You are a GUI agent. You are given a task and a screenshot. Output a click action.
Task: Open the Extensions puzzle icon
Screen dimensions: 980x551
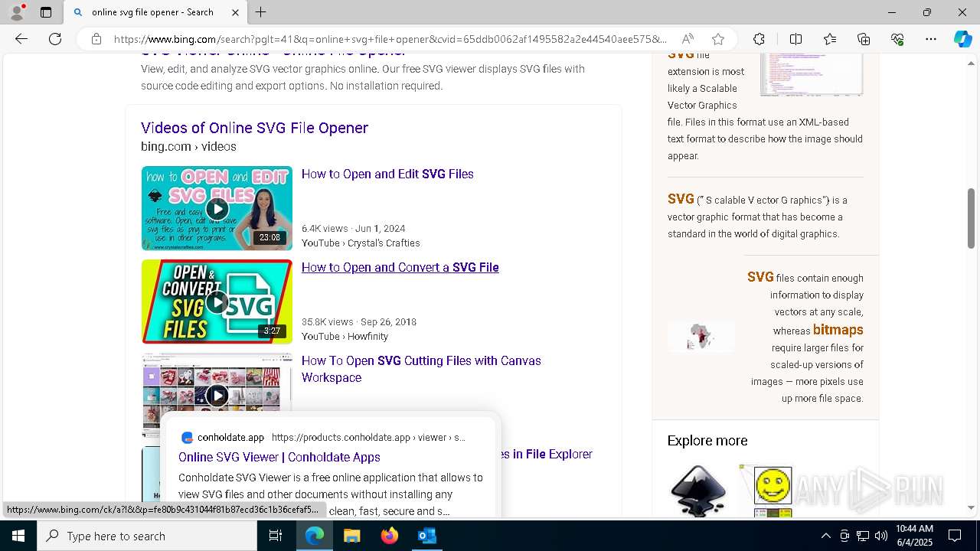pos(759,39)
